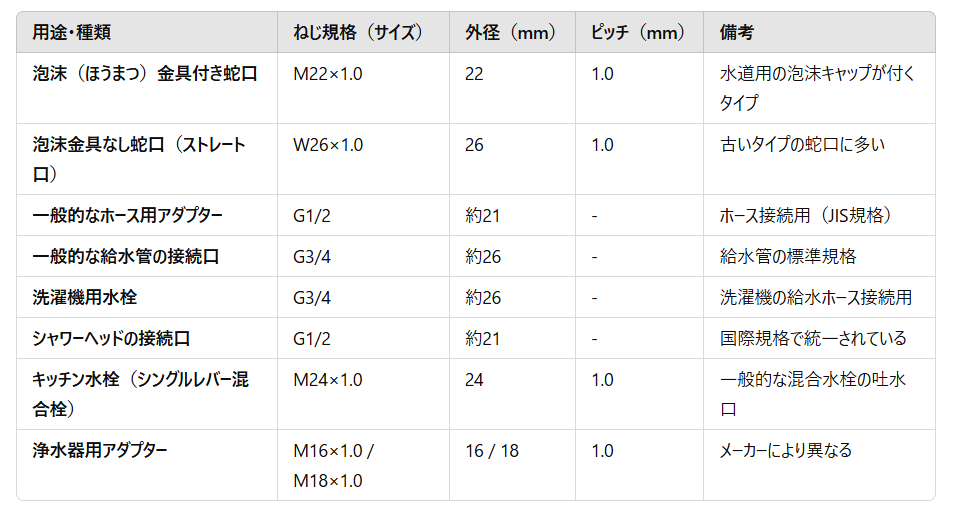966x511 pixels.
Task: Click the M22×1.0 thread size cell
Action: pyautogui.click(x=328, y=74)
